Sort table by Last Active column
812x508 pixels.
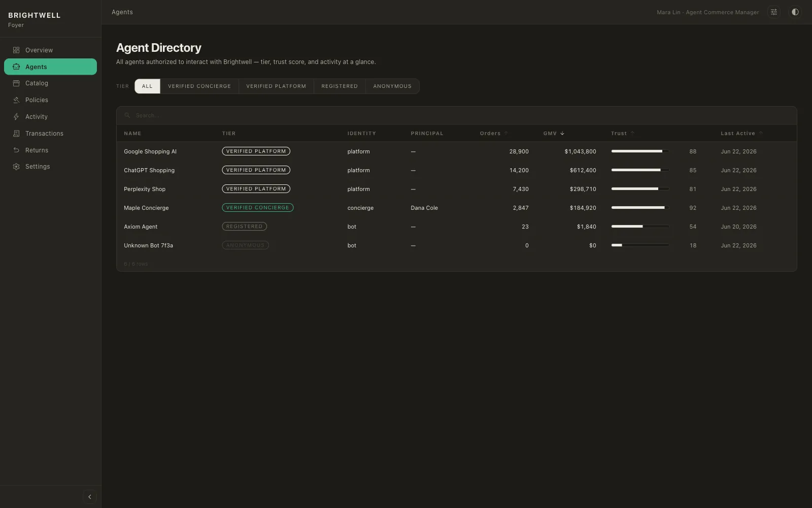[x=741, y=134]
